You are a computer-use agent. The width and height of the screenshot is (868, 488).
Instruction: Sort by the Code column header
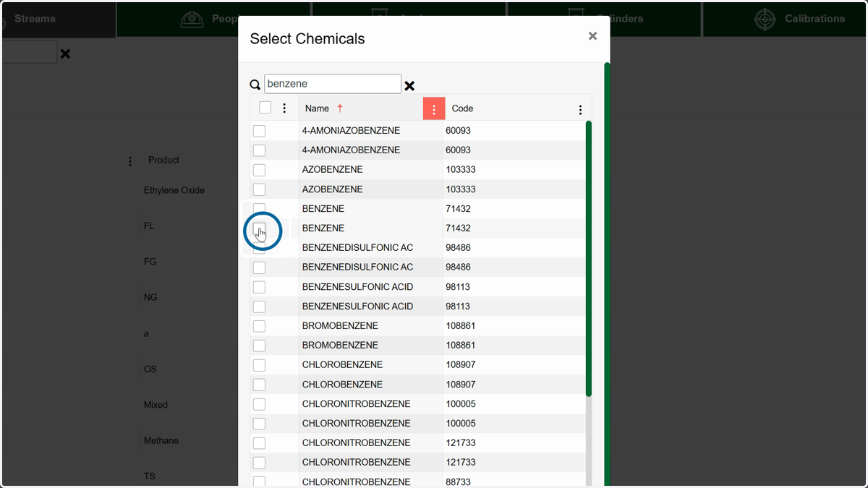coord(462,108)
